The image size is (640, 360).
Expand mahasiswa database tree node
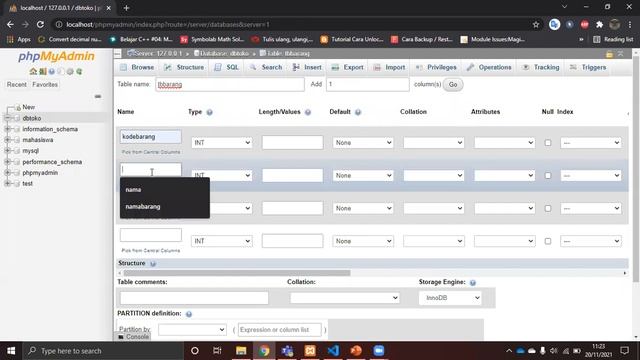point(7,140)
